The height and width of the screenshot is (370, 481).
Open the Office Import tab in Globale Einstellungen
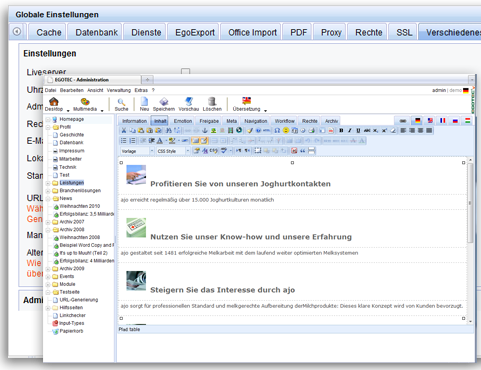tap(252, 32)
